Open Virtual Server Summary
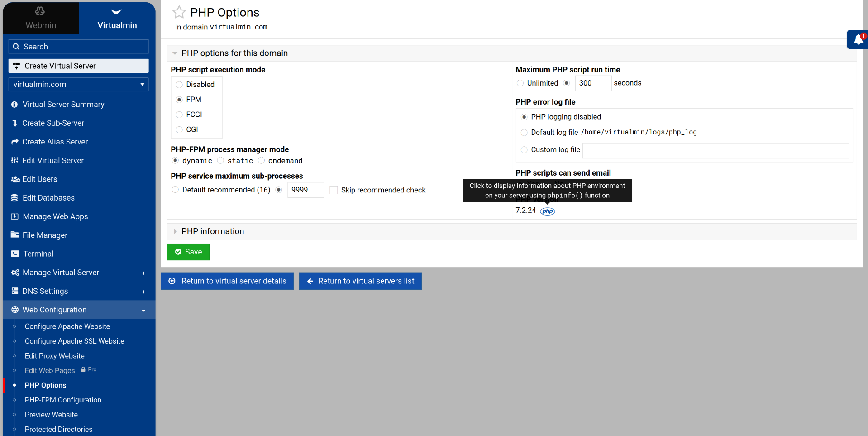The width and height of the screenshot is (868, 436). (x=63, y=105)
